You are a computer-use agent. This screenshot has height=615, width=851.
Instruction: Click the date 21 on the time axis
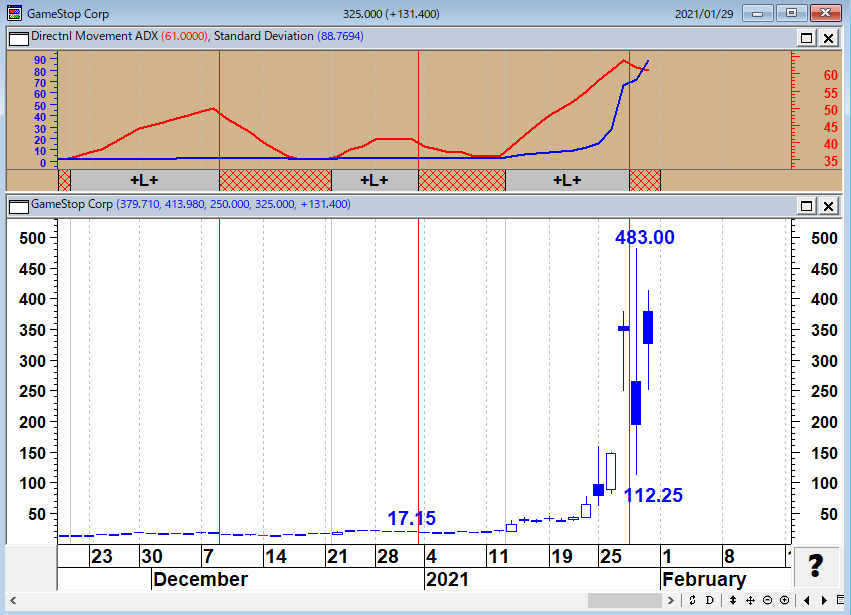click(337, 556)
